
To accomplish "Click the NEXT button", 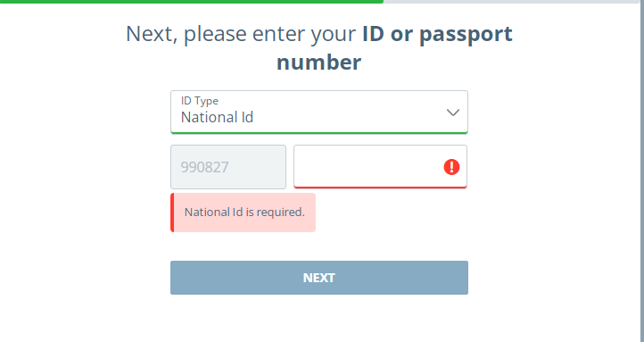I will (319, 278).
